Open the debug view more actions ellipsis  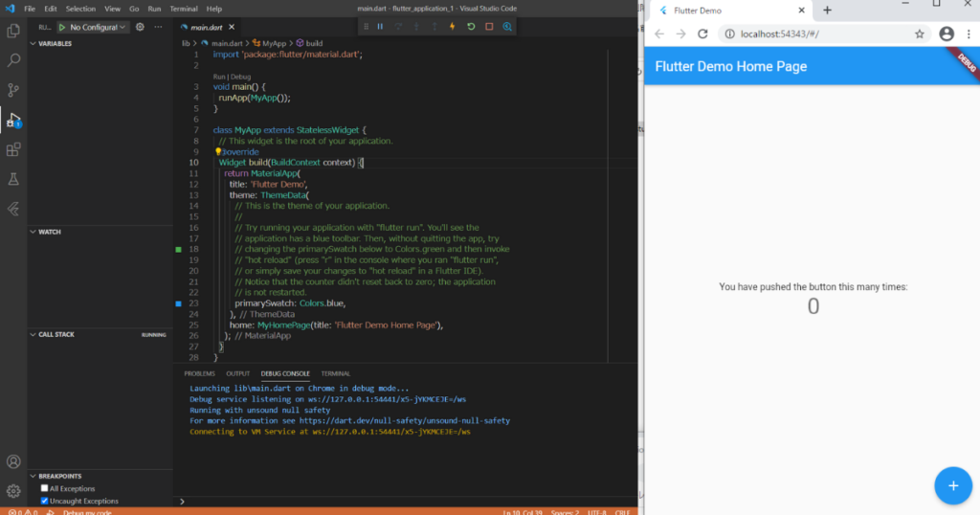point(158,27)
